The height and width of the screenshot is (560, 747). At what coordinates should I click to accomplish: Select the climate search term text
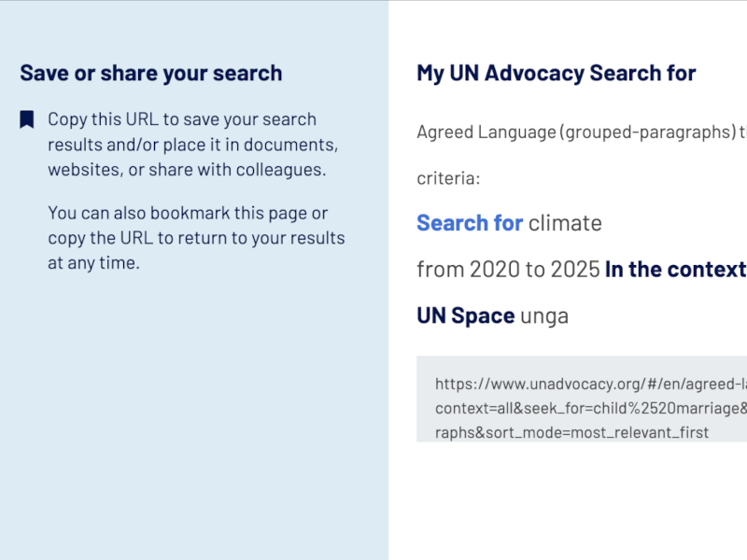coord(566,223)
